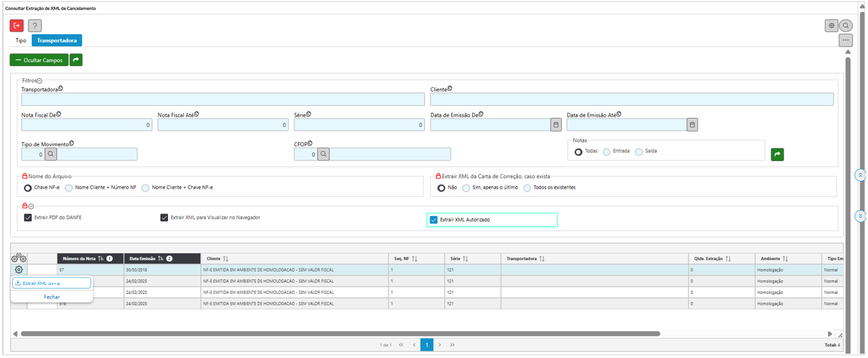The height and width of the screenshot is (358, 868).
Task: Select Nome Cliente + Chave NF-e radio
Action: click(145, 188)
